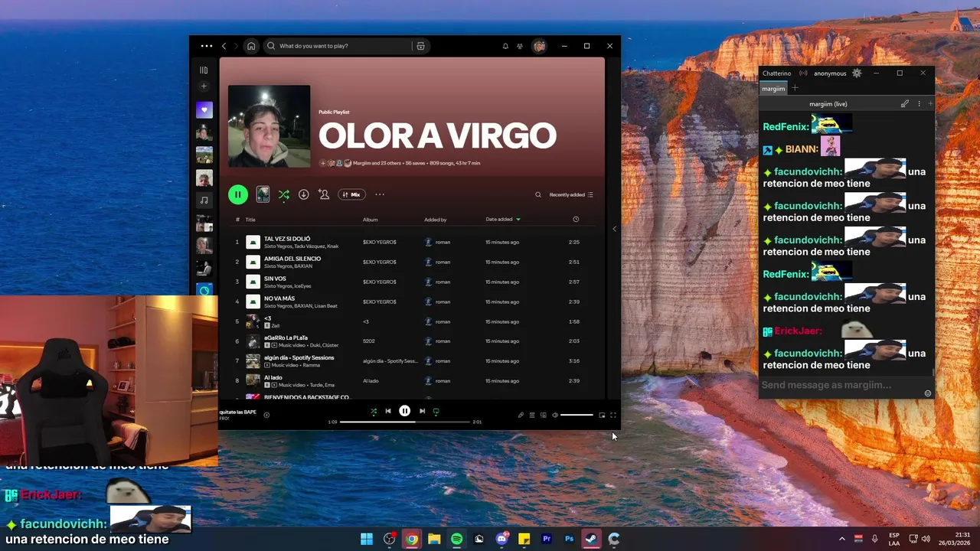Go back in Spotify navigation
Viewport: 980px width, 551px height.
click(224, 46)
